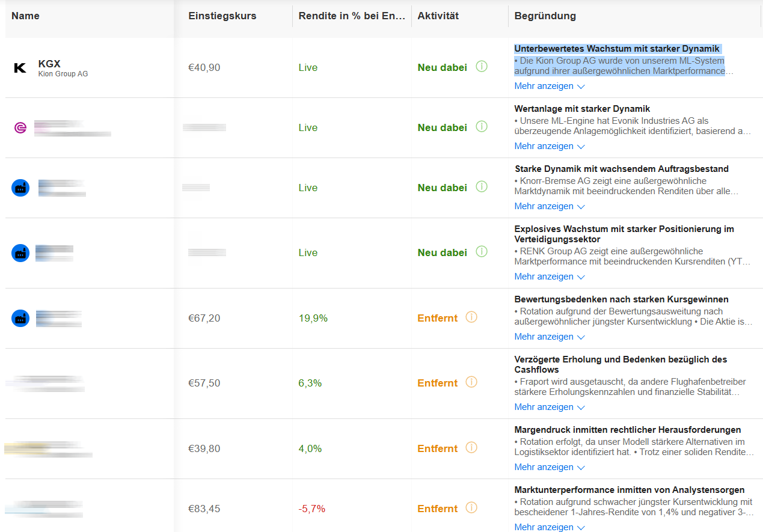Click the blue factory icon in €67,20 row
The image size is (763, 532).
(x=20, y=318)
